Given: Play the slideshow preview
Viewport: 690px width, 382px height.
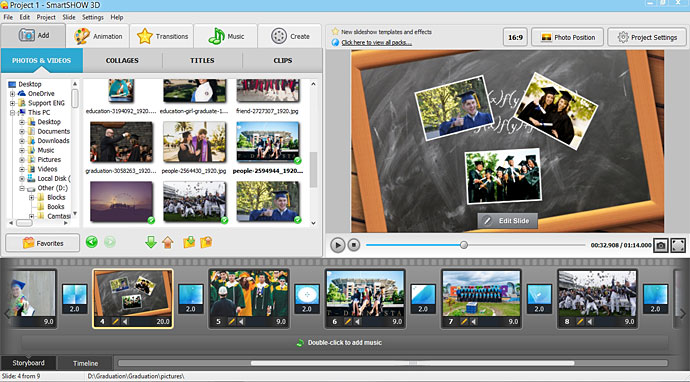Looking at the screenshot, I should click(x=338, y=245).
